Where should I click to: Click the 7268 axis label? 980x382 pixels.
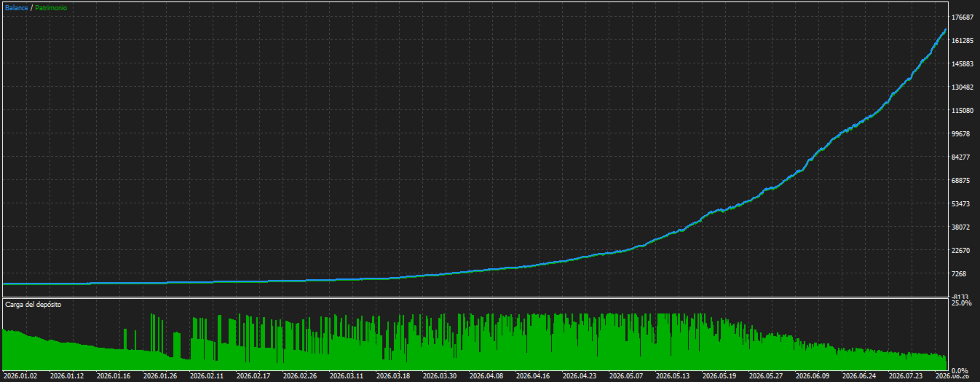pyautogui.click(x=959, y=274)
